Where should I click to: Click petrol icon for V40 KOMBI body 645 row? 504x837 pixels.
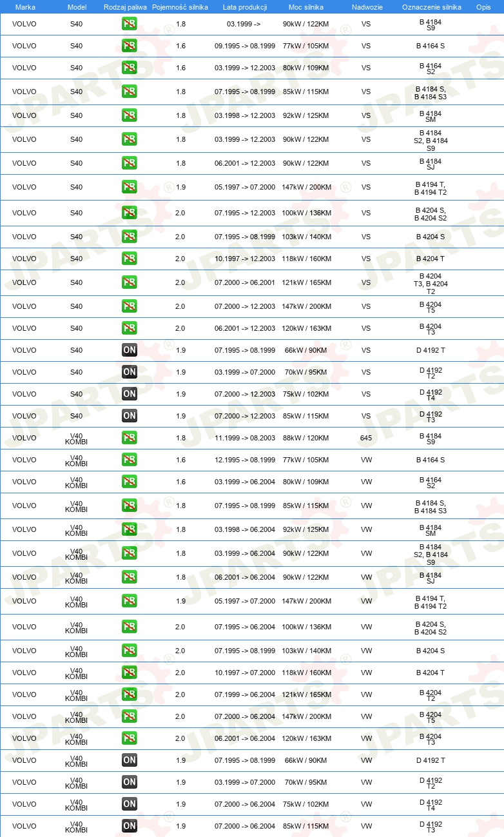point(130,438)
